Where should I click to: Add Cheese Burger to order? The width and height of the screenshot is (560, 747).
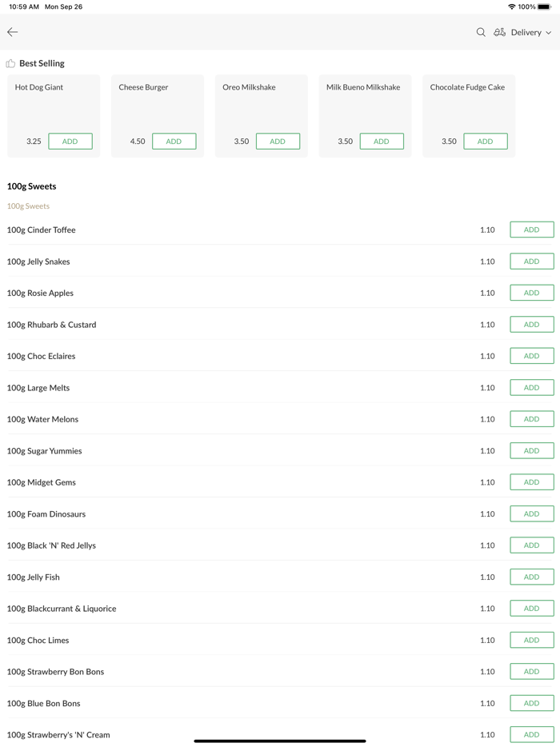coord(174,142)
